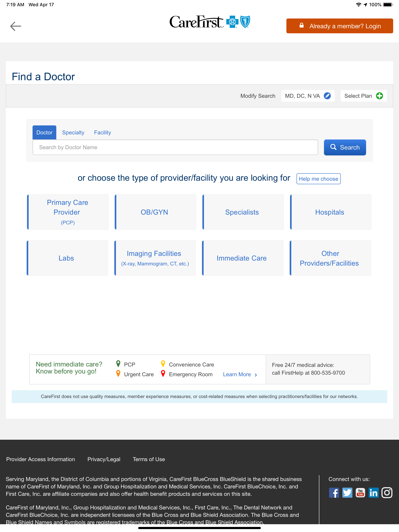
Task: Click the Blue Cross emblem
Action: coord(232,22)
